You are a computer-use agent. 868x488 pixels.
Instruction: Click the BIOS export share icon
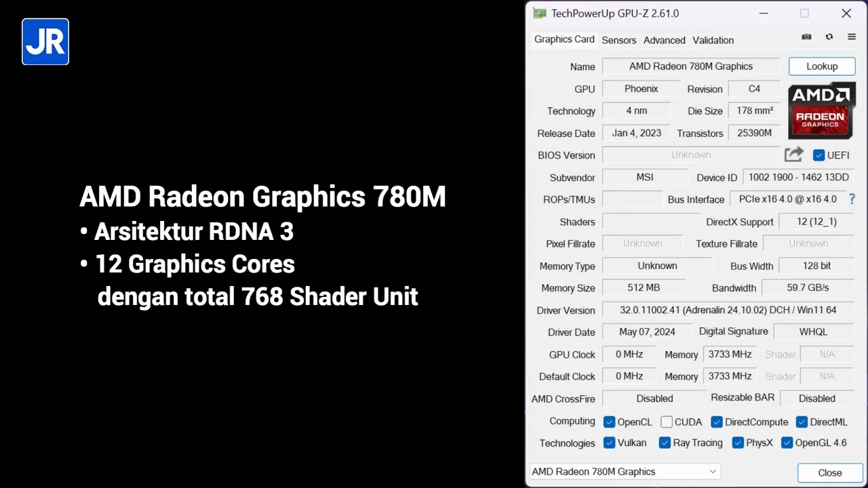tap(794, 155)
